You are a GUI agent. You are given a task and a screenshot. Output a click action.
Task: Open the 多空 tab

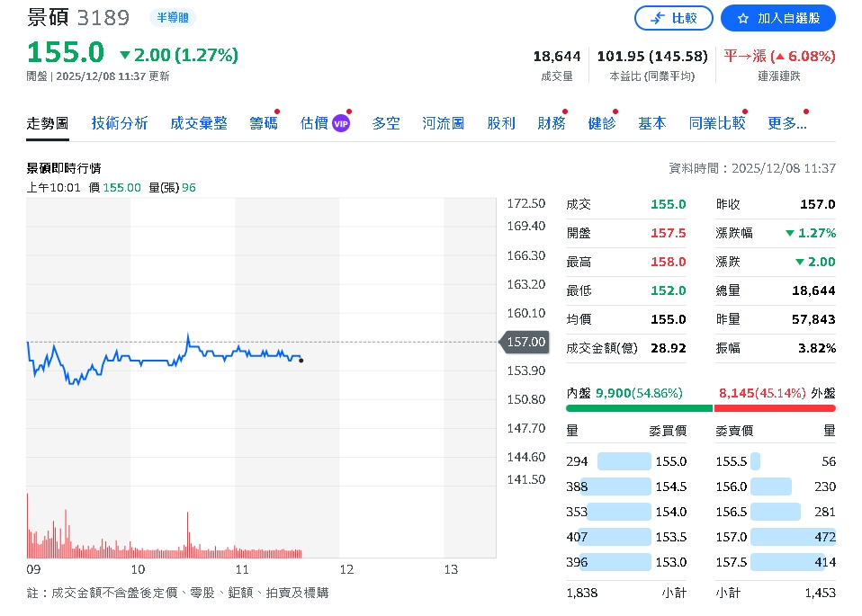tap(385, 123)
